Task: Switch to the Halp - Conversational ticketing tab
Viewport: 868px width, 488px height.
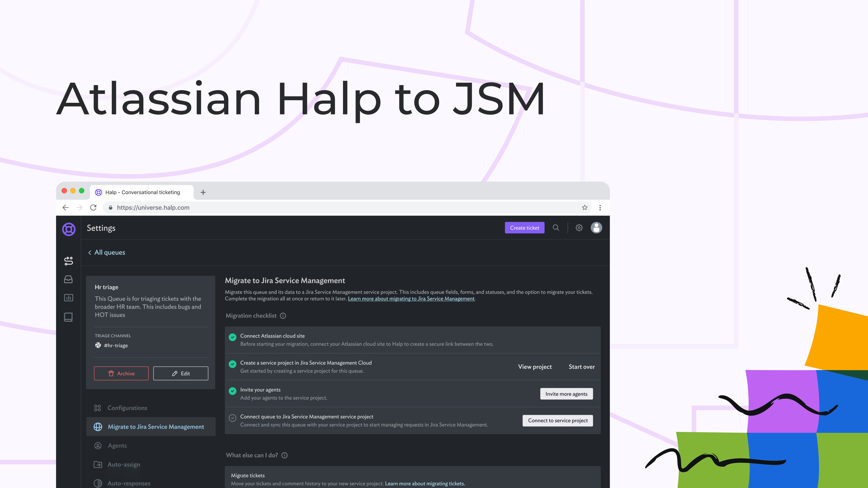Action: [142, 192]
